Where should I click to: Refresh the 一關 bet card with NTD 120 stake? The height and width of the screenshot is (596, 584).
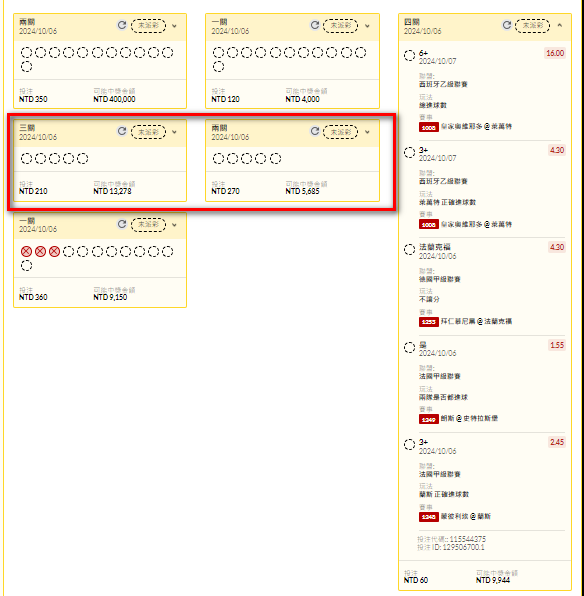314,25
